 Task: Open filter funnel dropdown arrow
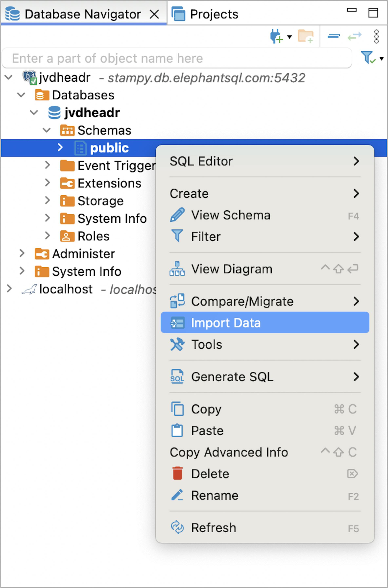point(382,59)
